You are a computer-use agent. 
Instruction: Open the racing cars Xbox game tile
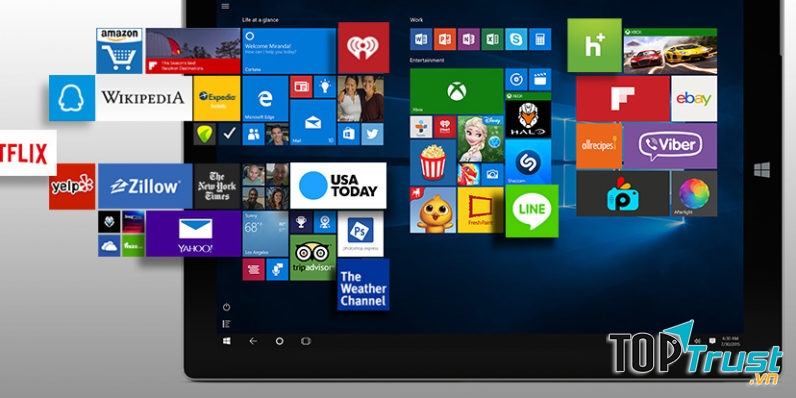(x=670, y=51)
